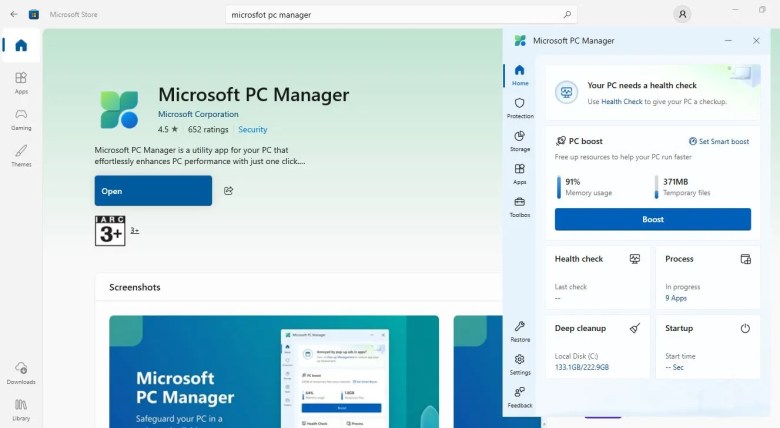Screen dimensions: 780x428
Task: Click Microsoft Corporation publisher link
Action: click(198, 114)
